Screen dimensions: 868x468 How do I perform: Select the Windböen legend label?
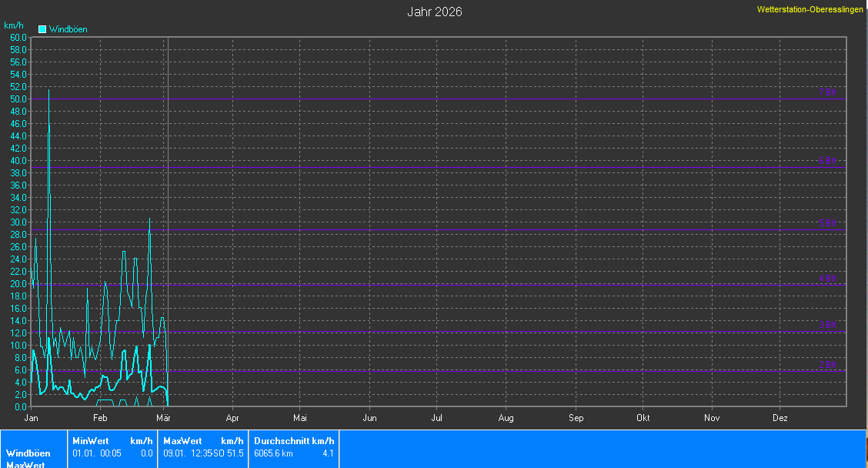point(68,29)
